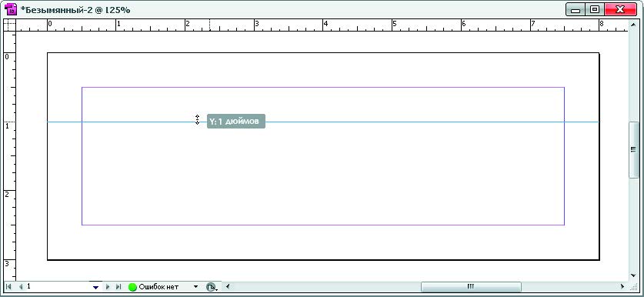
Task: Click the page number field showing 1
Action: (58, 287)
